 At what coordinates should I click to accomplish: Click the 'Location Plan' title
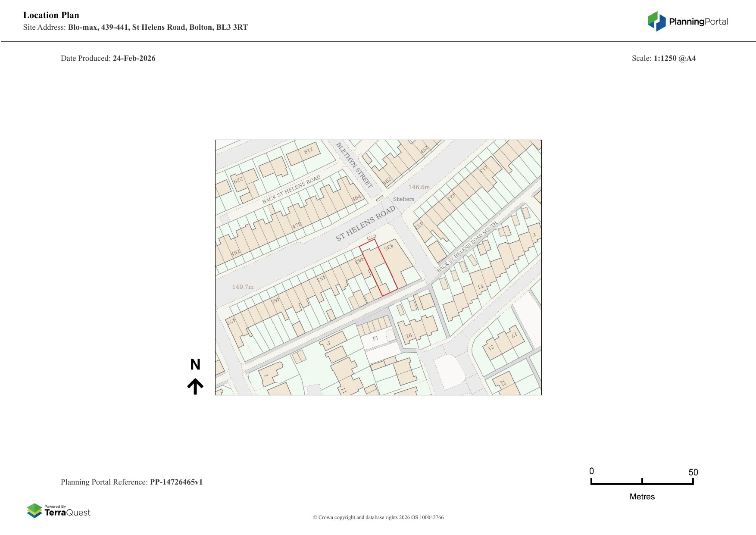51,15
